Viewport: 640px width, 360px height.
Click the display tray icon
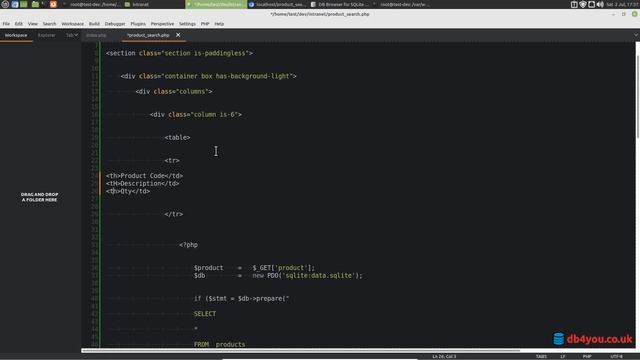pos(591,4)
